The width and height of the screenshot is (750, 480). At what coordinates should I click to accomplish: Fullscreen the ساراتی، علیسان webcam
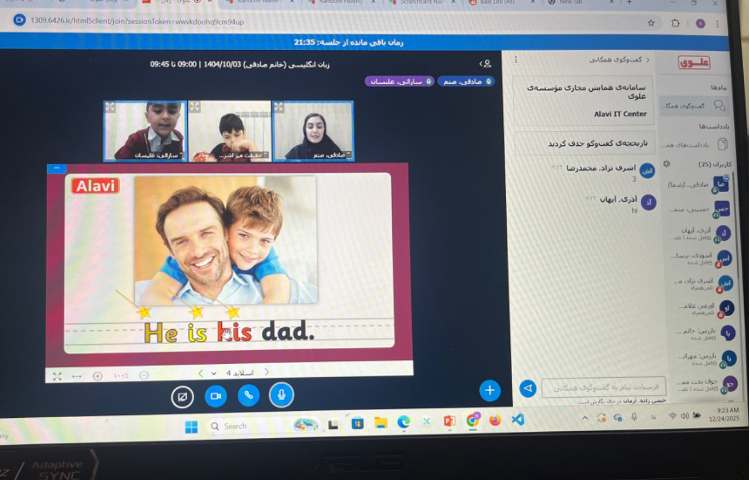click(x=110, y=107)
